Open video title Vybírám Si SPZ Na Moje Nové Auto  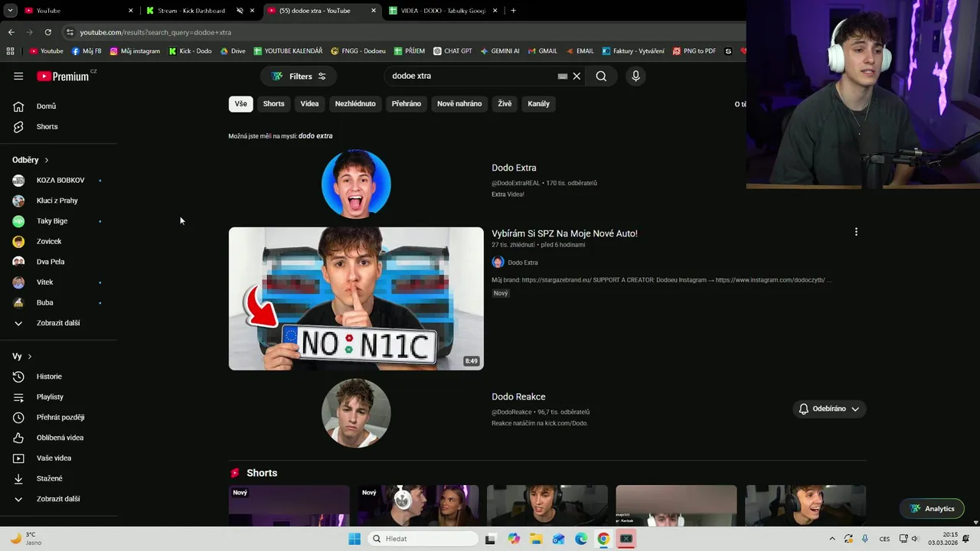click(x=564, y=233)
